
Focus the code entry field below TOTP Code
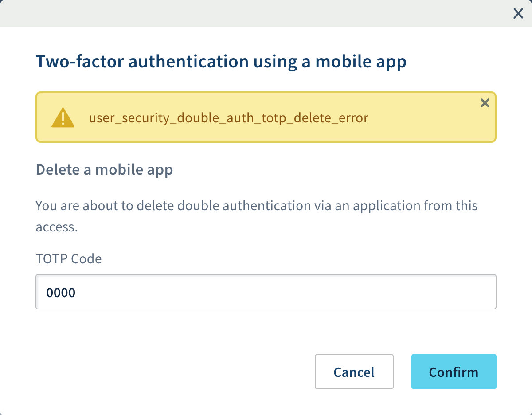[266, 292]
